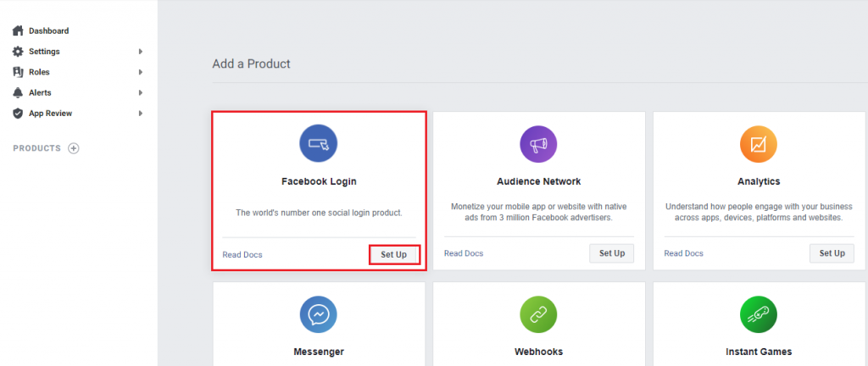
Task: Set up Facebook Login product
Action: pyautogui.click(x=394, y=254)
